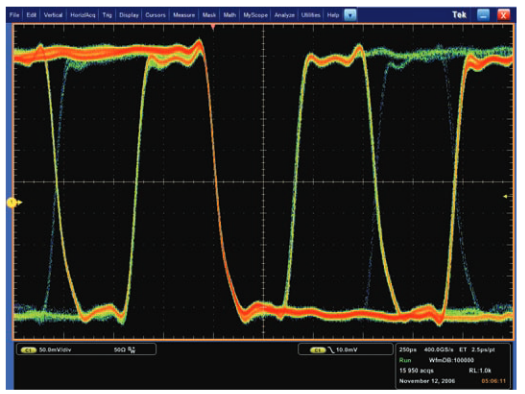Click the 05:06:11 clock readout
This screenshot has width=525, height=394.
[494, 381]
